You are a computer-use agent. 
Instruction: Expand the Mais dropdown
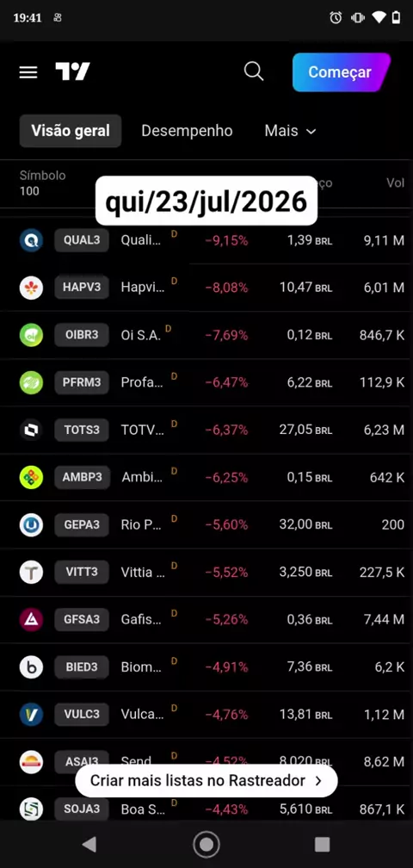tap(290, 131)
